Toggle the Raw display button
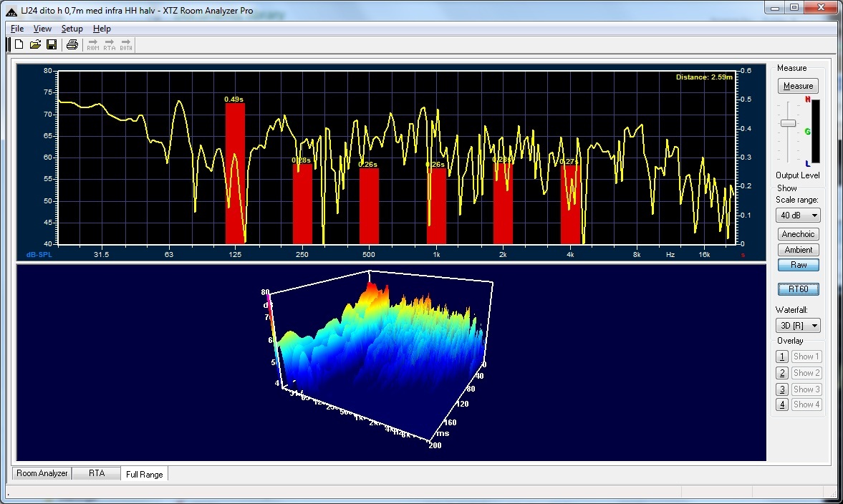843x504 pixels. [x=798, y=265]
